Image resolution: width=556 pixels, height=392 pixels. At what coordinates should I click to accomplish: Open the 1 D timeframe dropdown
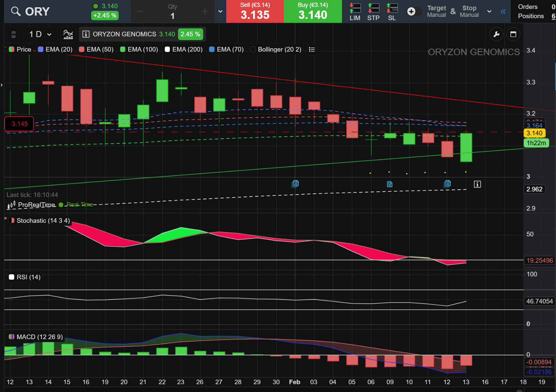pos(40,34)
